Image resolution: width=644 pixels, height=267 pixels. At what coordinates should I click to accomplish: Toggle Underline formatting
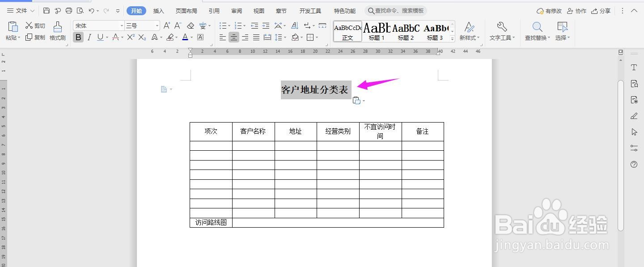click(x=100, y=38)
